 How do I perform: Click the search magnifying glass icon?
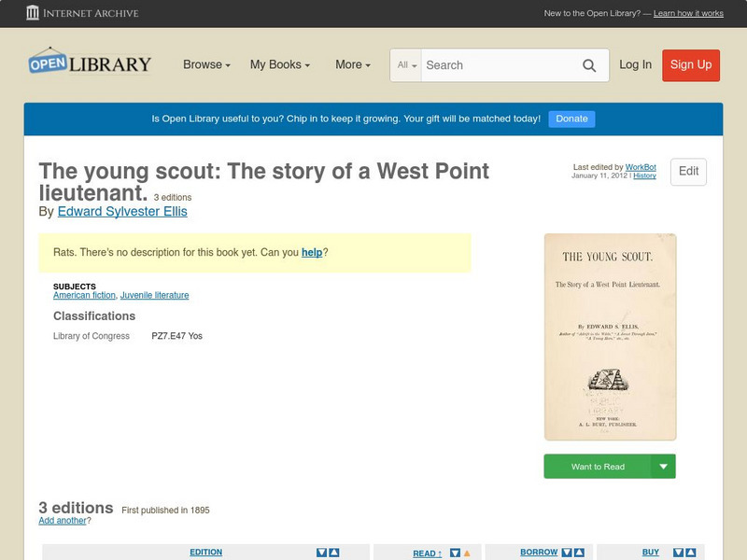(x=589, y=65)
